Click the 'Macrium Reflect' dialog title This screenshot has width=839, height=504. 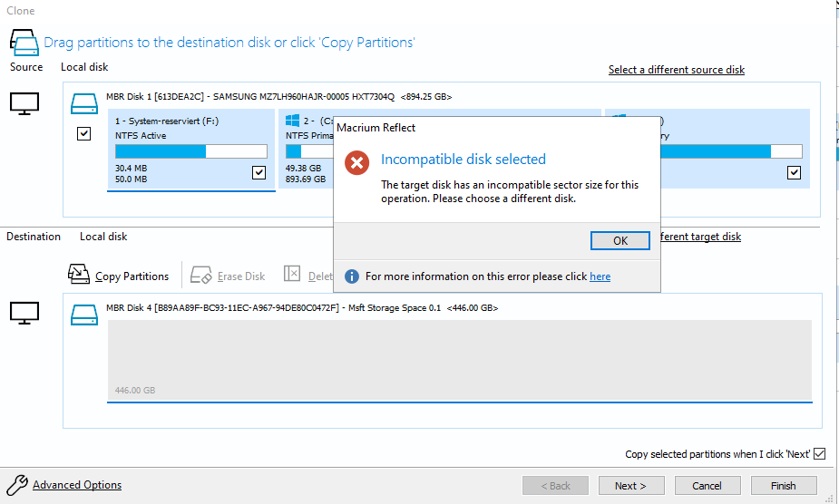(x=376, y=128)
